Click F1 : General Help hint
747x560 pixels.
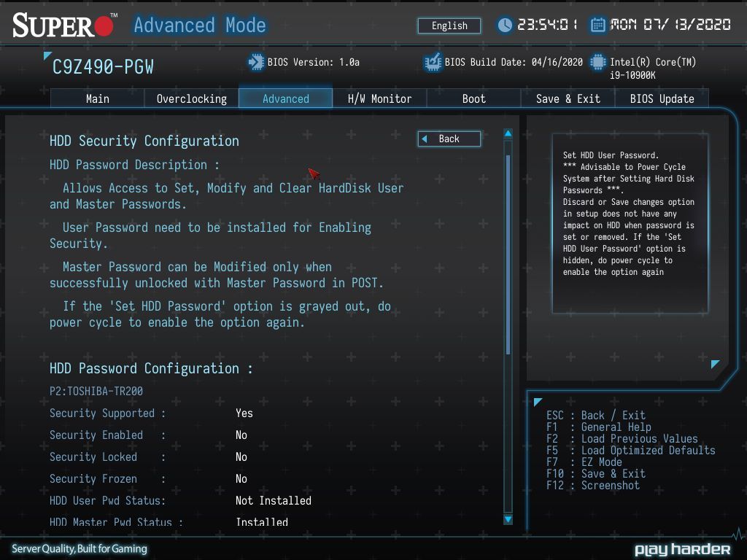coord(598,427)
